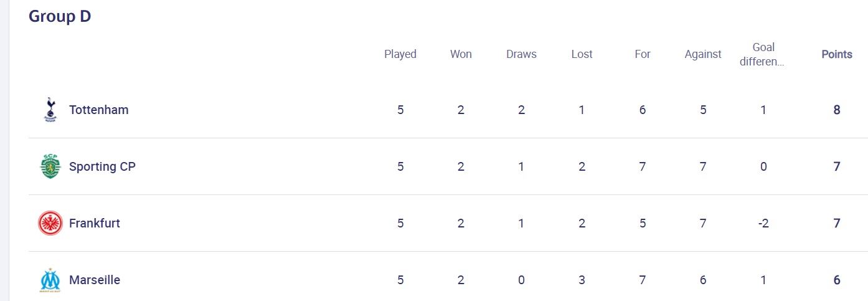Screen dimensions: 868x301
Task: Sort table by Points column header
Action: click(x=837, y=54)
